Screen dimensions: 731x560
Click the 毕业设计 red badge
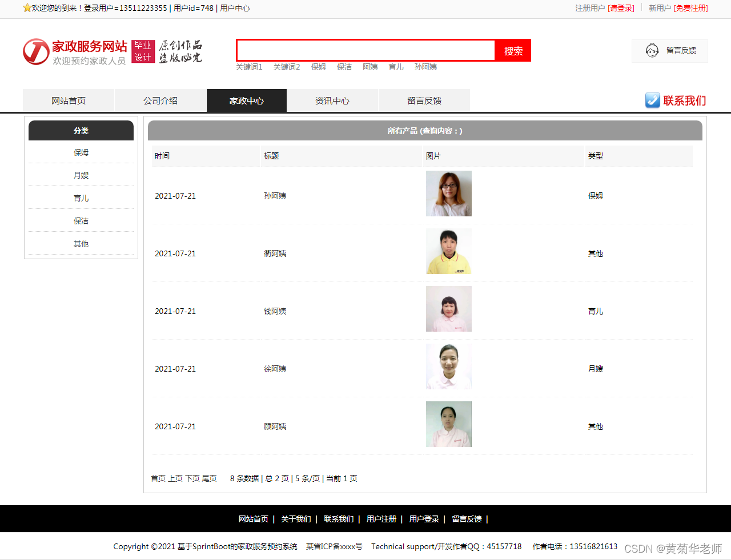click(143, 50)
